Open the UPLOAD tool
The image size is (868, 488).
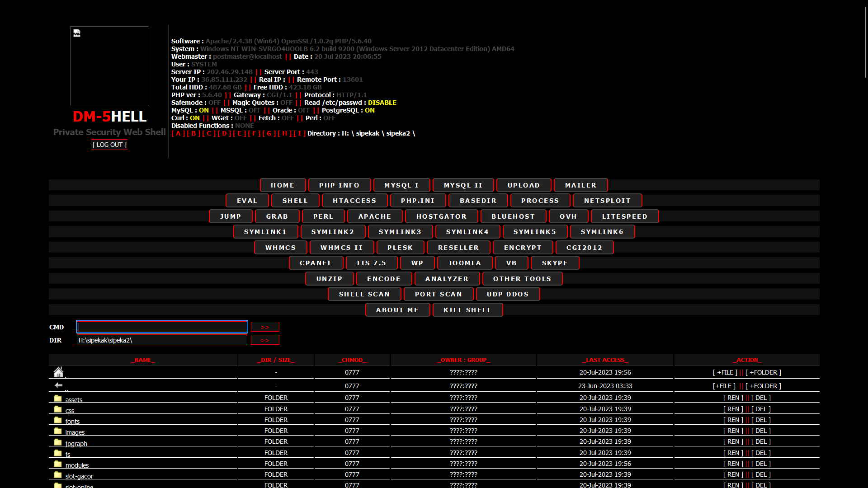point(524,185)
